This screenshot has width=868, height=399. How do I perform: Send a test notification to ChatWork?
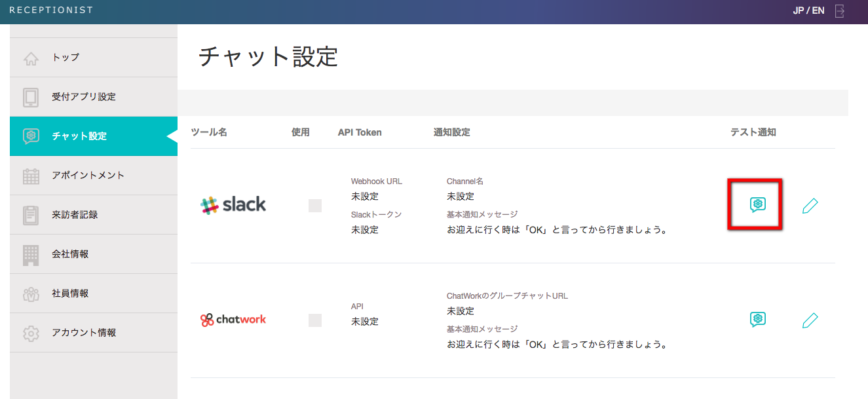pos(757,319)
